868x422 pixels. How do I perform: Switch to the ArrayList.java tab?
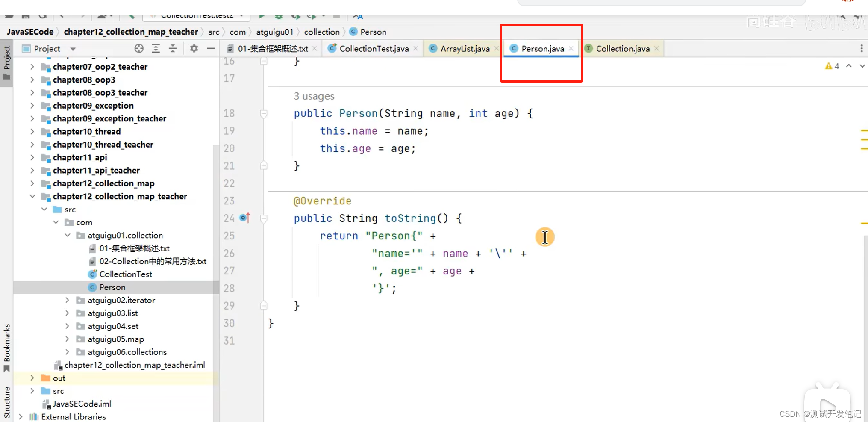point(465,49)
